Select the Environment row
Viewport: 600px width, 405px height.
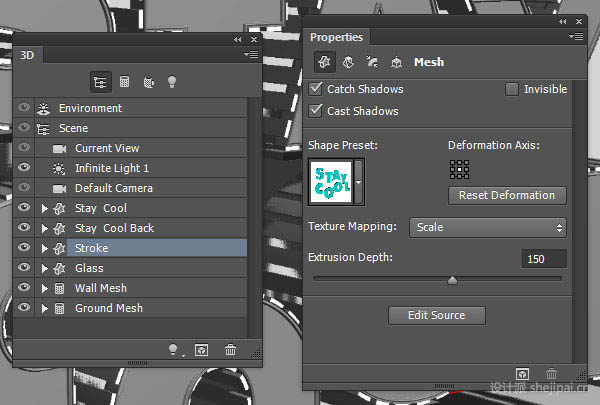[130, 108]
